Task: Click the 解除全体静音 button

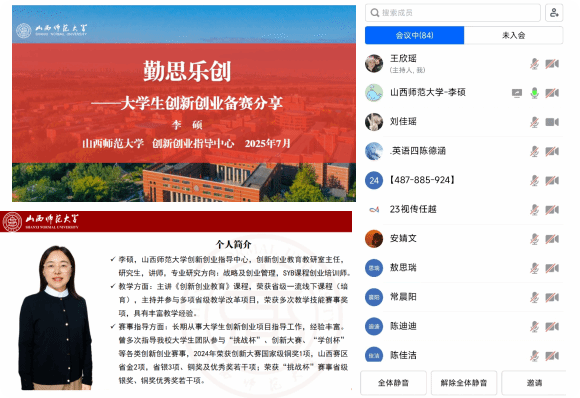Action: (463, 383)
